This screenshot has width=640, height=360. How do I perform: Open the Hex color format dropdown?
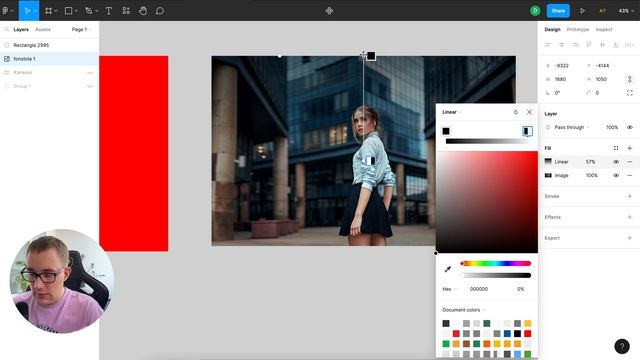click(x=449, y=289)
